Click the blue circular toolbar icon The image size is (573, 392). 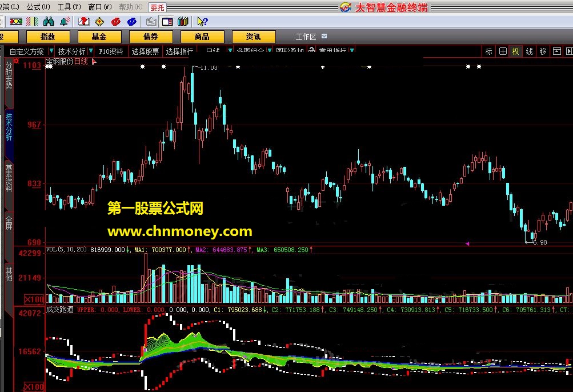point(132,22)
